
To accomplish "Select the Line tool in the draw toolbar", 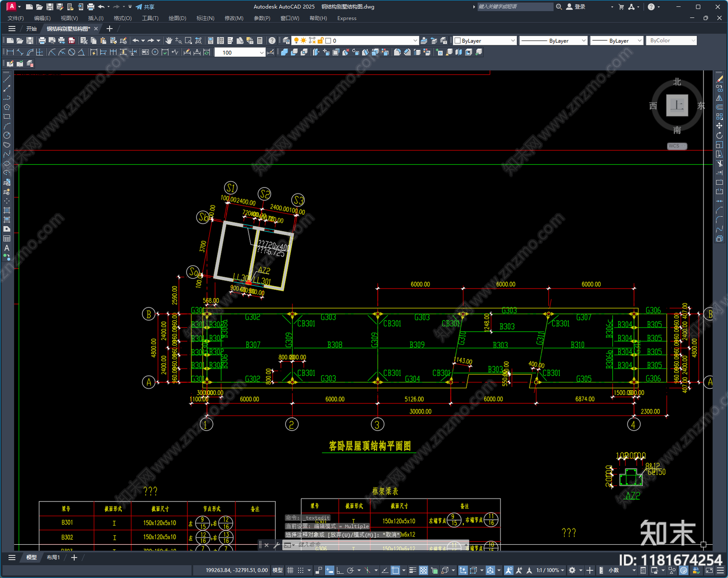I will (7, 79).
